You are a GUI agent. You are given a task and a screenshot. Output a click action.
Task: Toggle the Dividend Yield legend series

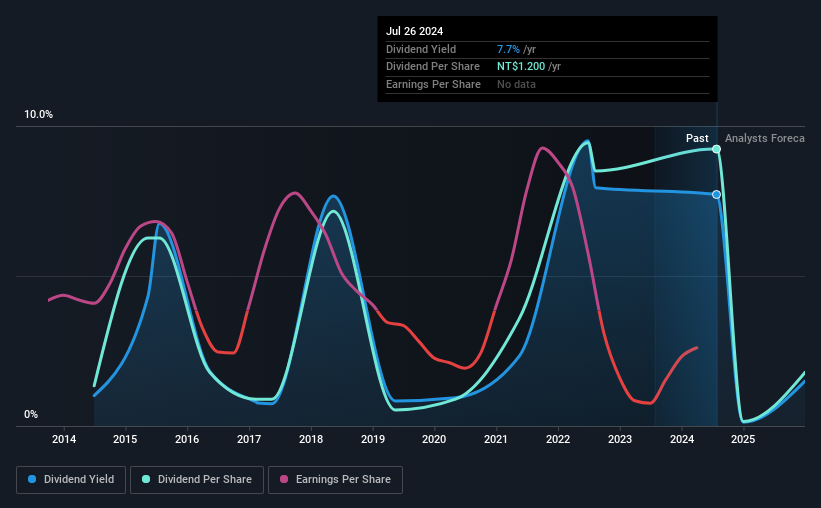[x=71, y=480]
